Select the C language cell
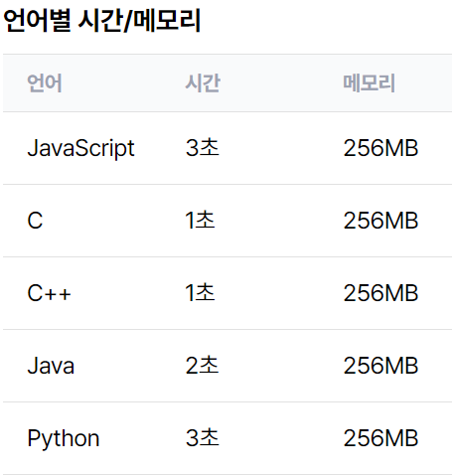 pyautogui.click(x=35, y=221)
